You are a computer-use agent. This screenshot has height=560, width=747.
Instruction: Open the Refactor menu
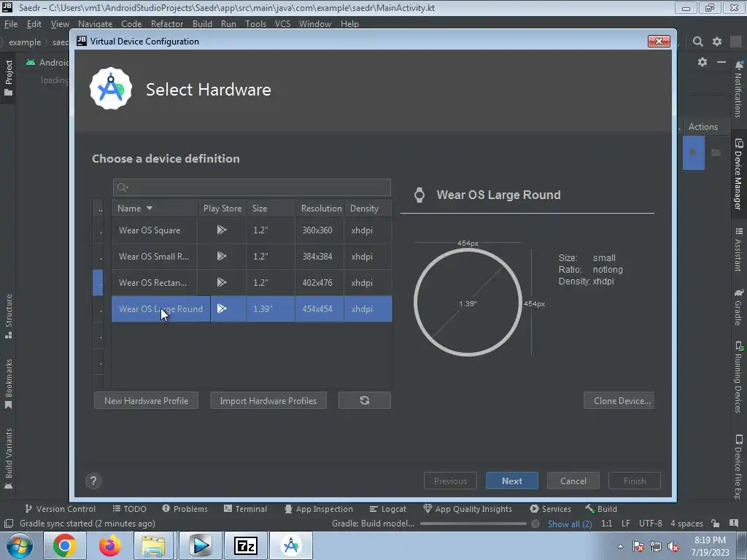[x=167, y=24]
